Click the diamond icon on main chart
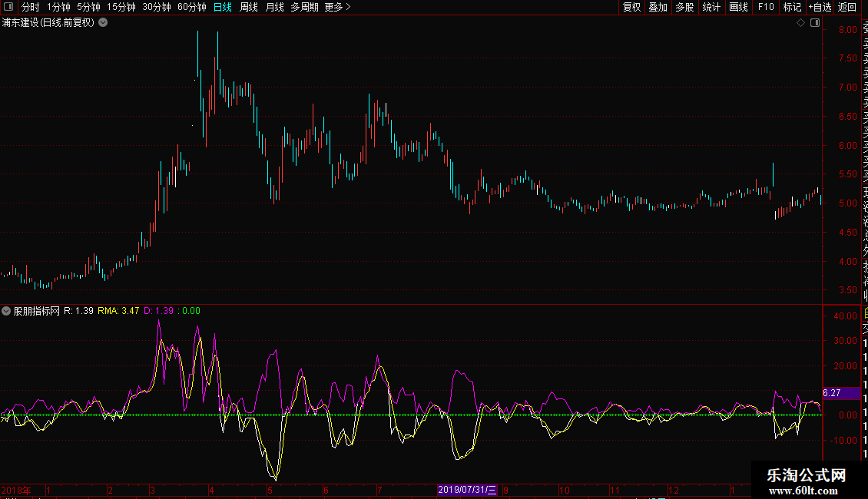This screenshot has width=868, height=499. point(800,23)
